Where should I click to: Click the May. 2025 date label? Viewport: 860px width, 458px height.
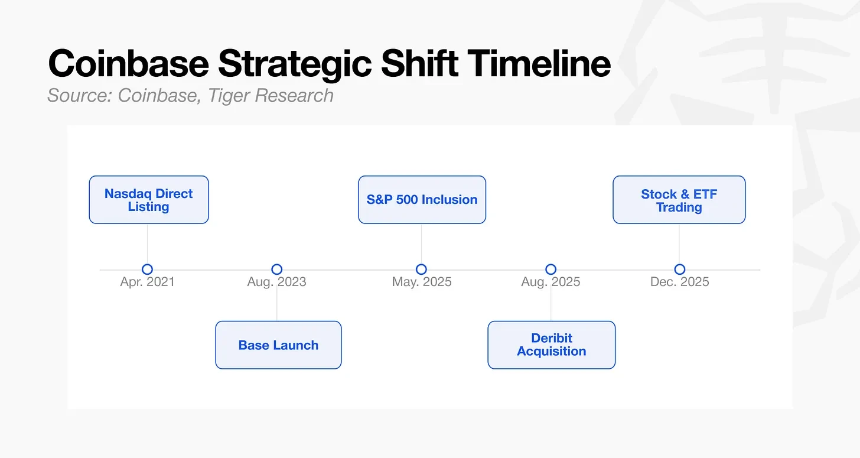421,282
